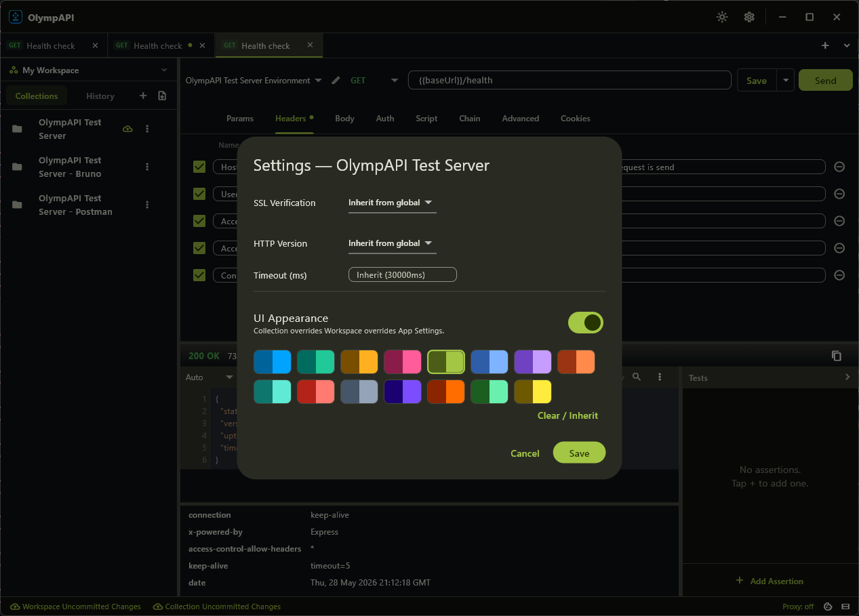Open SSL Verification dropdown
Viewport: 859px width, 616px height.
coord(392,203)
